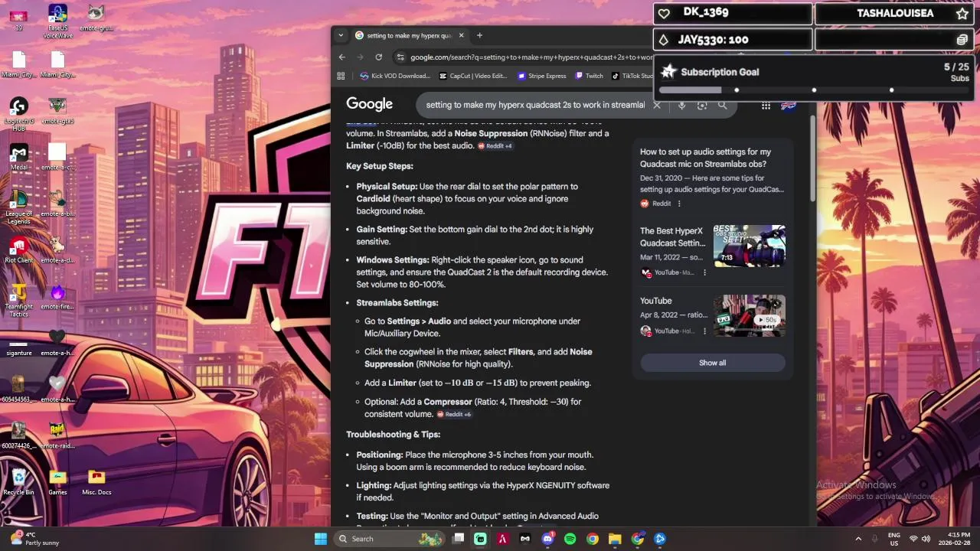Focus the Google search query field

coord(534,105)
